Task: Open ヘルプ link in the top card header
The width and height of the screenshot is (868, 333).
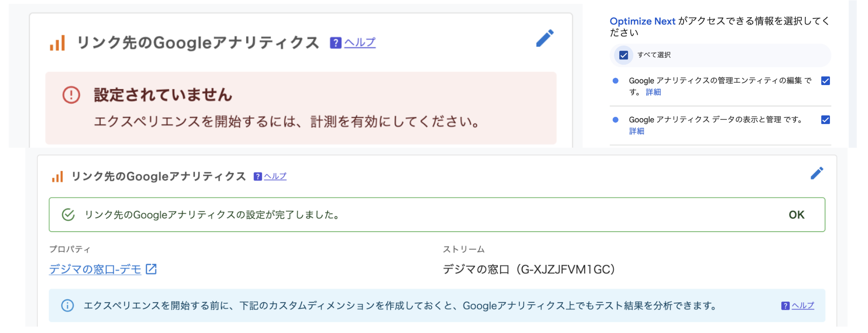Action: [360, 43]
